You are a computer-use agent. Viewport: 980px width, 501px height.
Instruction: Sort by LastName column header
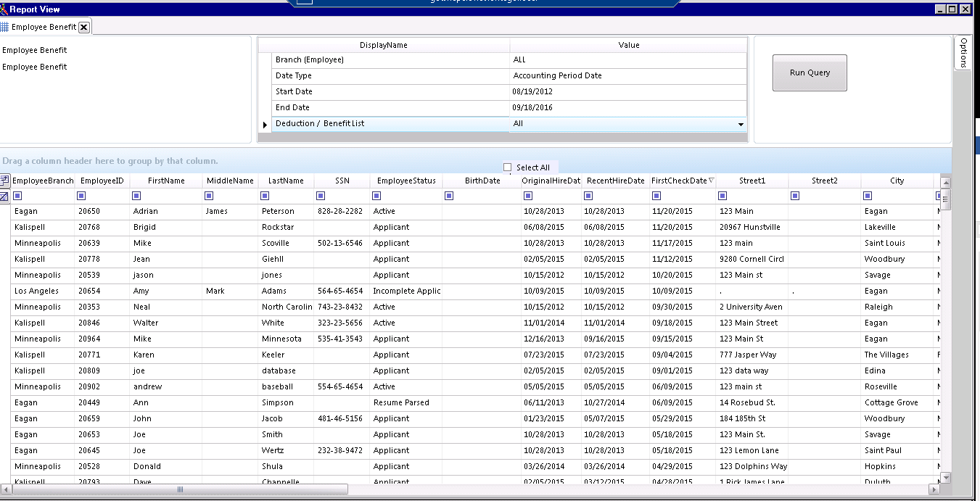tap(286, 181)
